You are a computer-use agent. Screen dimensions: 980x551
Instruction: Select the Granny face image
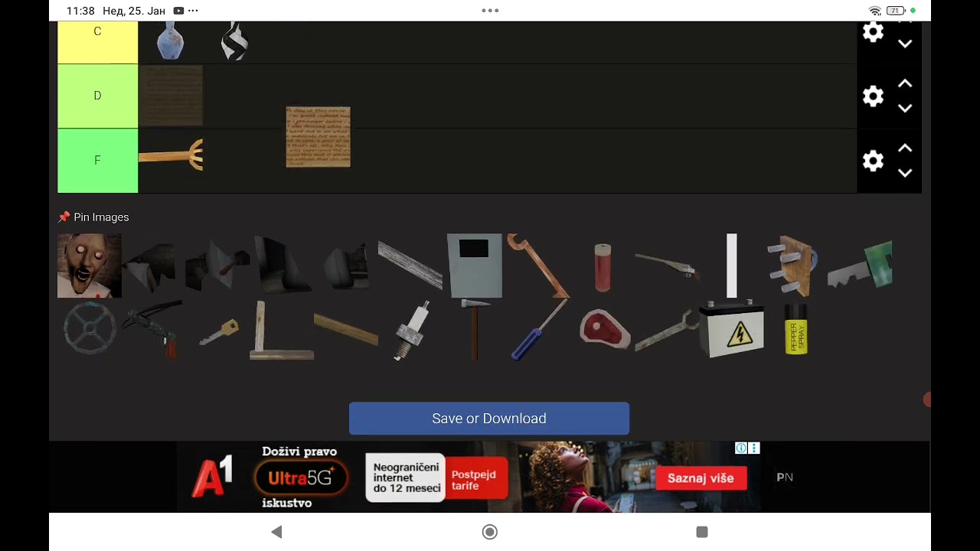pos(90,266)
